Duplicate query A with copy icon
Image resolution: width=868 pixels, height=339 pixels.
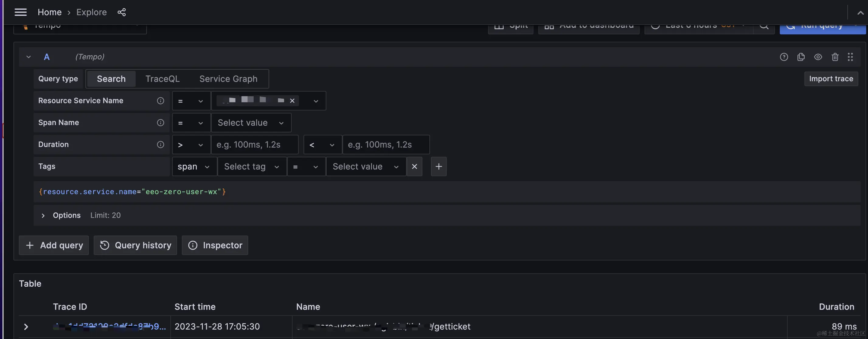pyautogui.click(x=801, y=57)
